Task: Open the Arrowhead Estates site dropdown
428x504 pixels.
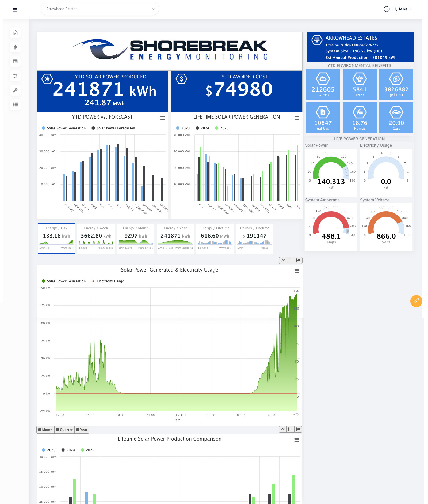Action: pos(100,9)
